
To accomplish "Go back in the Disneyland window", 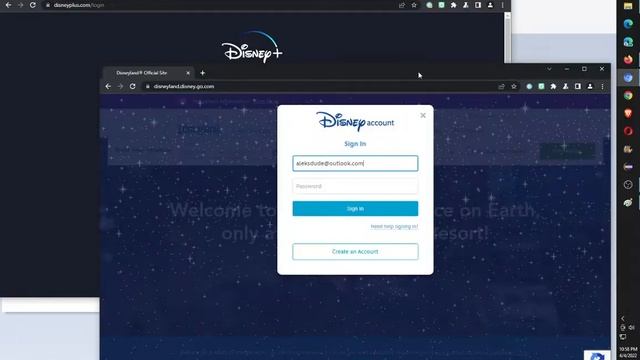I will point(108,87).
